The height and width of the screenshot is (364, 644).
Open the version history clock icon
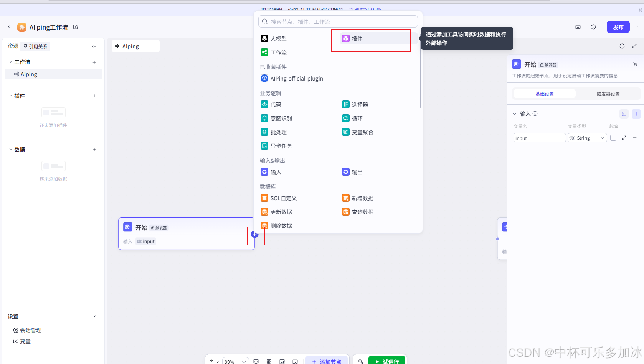point(593,27)
